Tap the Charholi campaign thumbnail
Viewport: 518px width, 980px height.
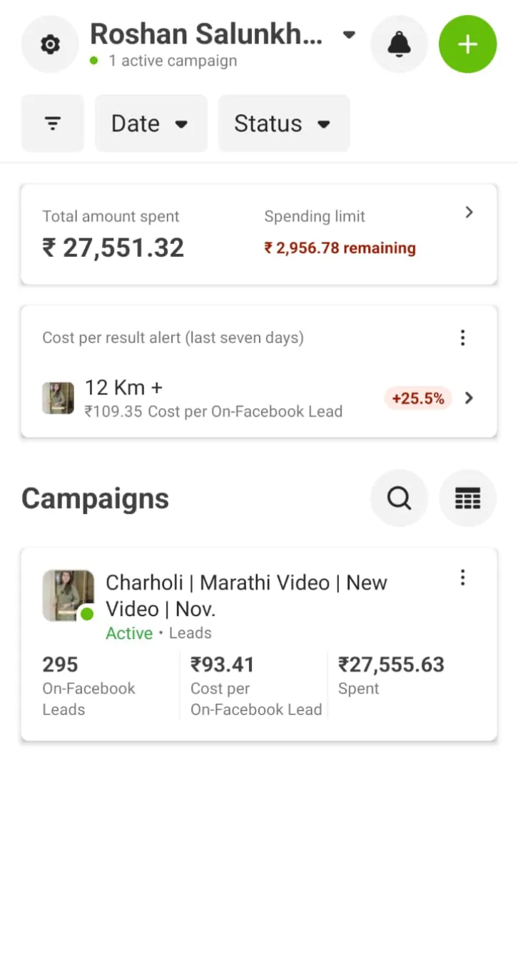pos(68,596)
